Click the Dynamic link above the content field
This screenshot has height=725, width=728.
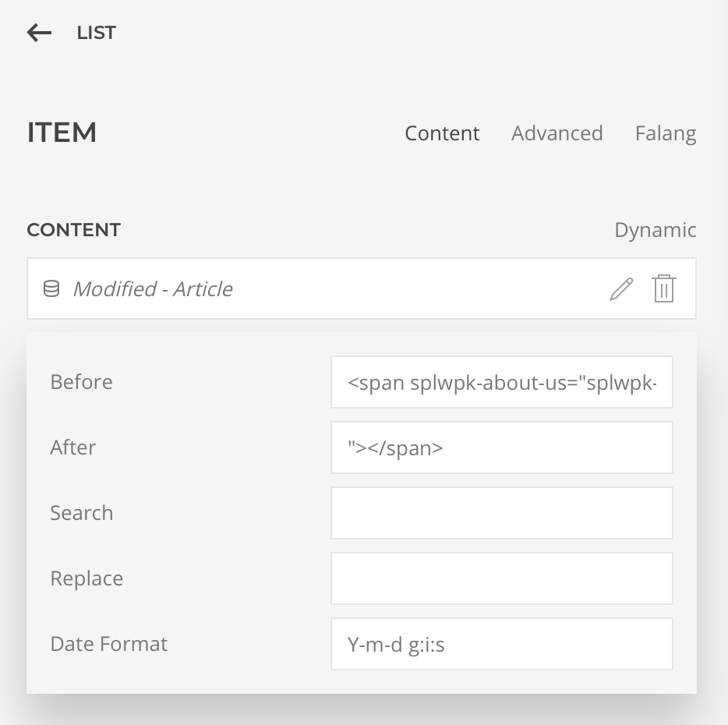(x=655, y=230)
